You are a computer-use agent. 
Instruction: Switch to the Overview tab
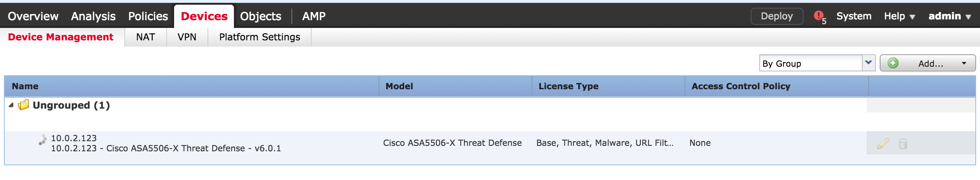33,16
